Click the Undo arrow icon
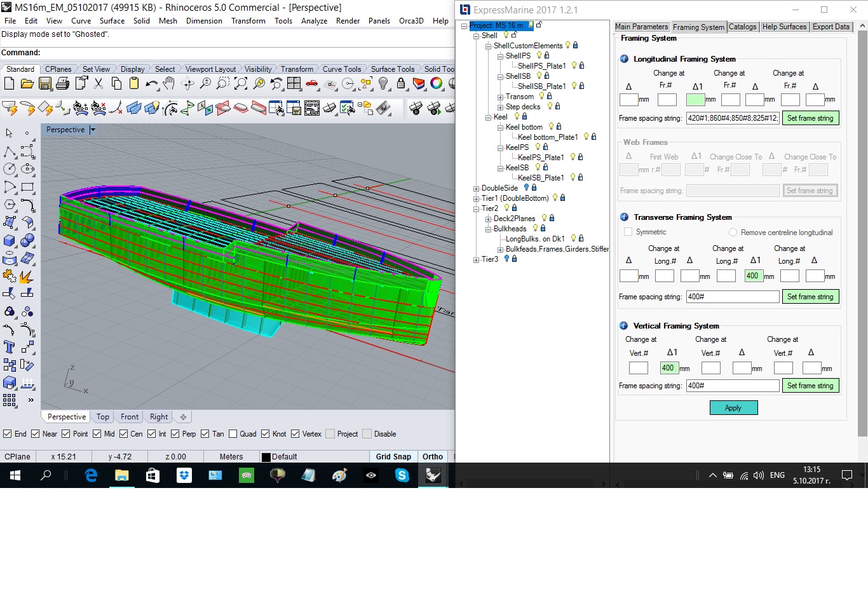Screen dimensions: 868x610 pos(151,84)
